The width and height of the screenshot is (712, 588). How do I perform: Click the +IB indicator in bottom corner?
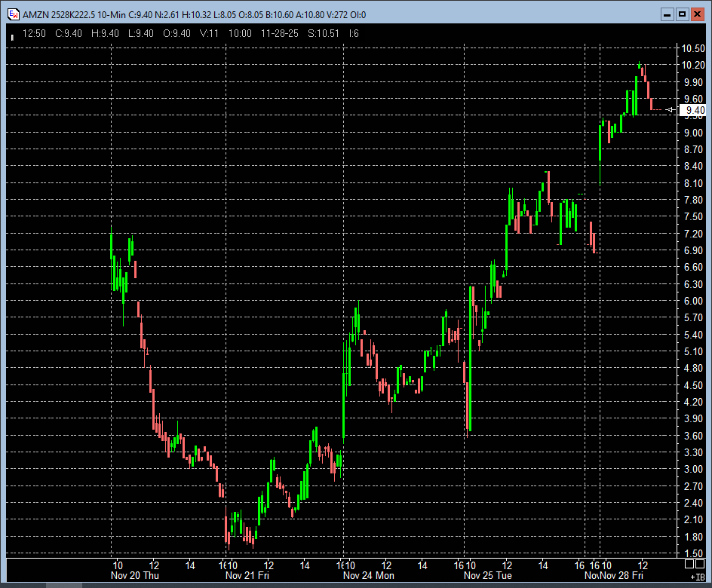(698, 576)
